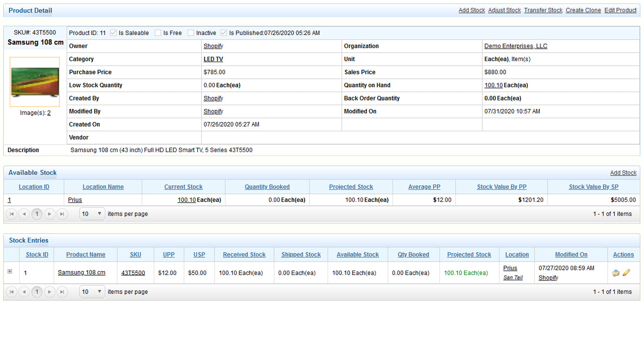Choose Create Clone in top action menu
Viewport: 644px width, 362px height.
click(x=583, y=10)
